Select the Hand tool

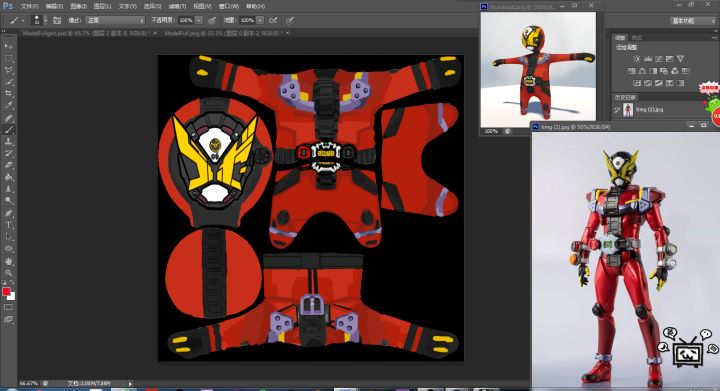tap(8, 261)
